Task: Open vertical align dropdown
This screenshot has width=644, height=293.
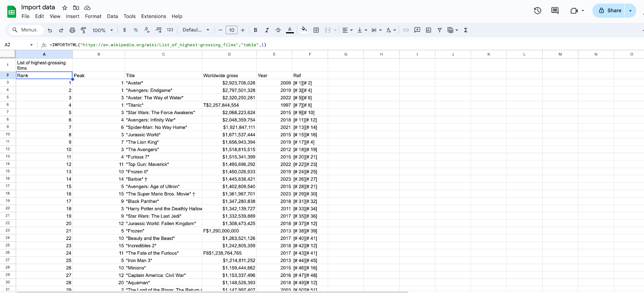Action: [362, 30]
